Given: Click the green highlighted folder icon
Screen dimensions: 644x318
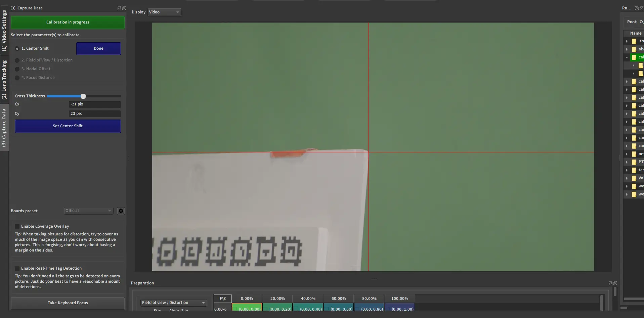Looking at the screenshot, I should 634,57.
